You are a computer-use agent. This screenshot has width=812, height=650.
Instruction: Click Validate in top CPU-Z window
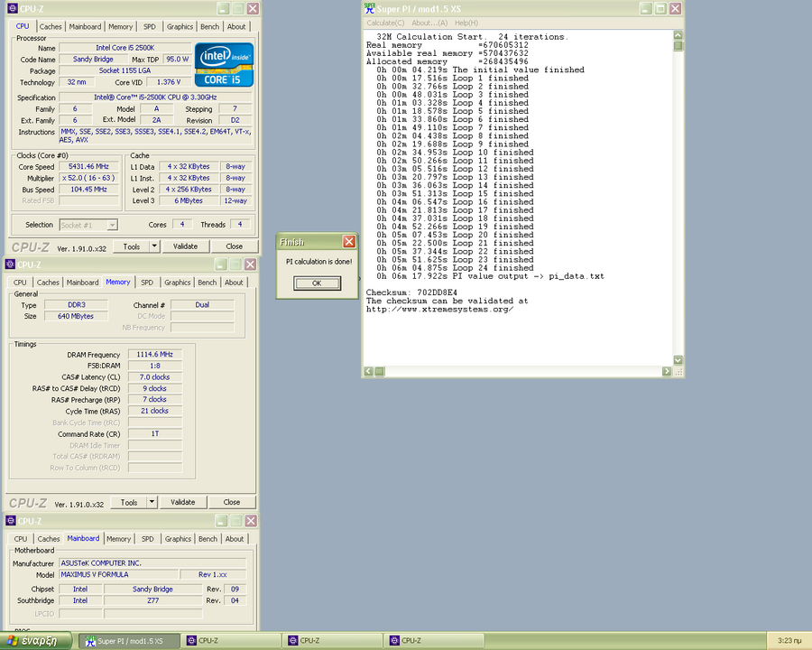185,246
